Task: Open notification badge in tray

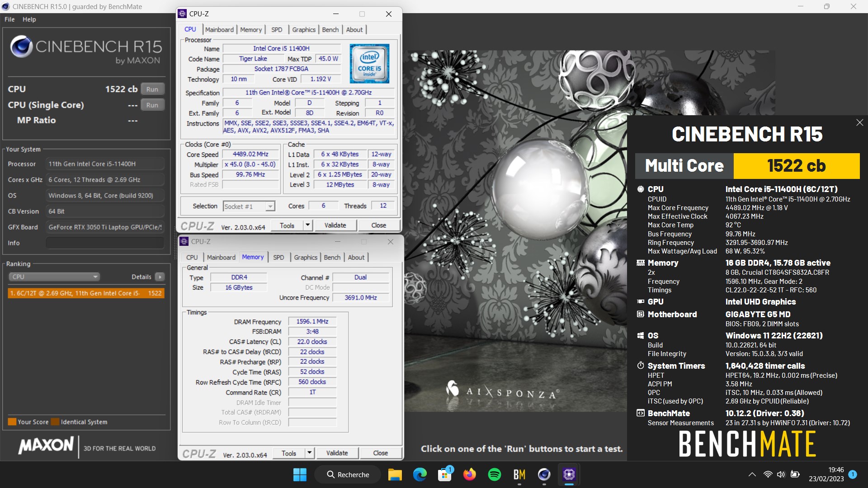Action: pos(853,474)
